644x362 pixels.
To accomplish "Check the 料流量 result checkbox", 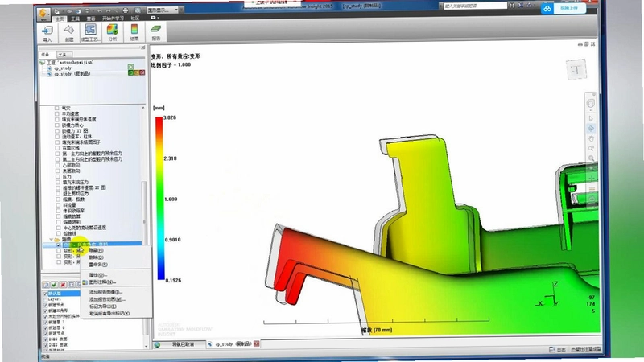I will tap(57, 205).
